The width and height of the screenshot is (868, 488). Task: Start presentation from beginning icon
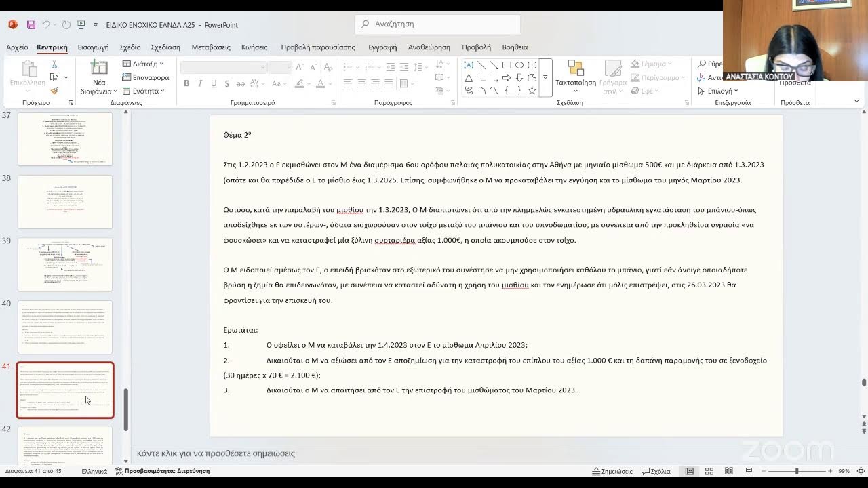[x=81, y=25]
